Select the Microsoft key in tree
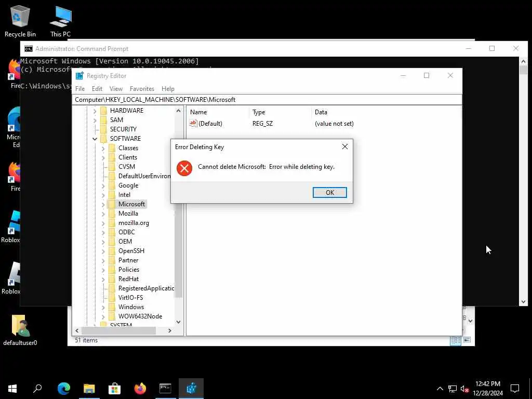The image size is (532, 399). click(x=131, y=204)
